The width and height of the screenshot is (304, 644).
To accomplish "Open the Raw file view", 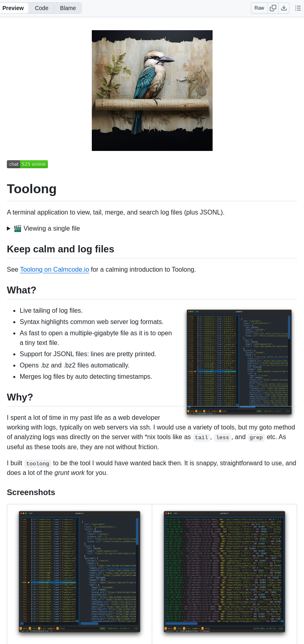I will coord(259,8).
